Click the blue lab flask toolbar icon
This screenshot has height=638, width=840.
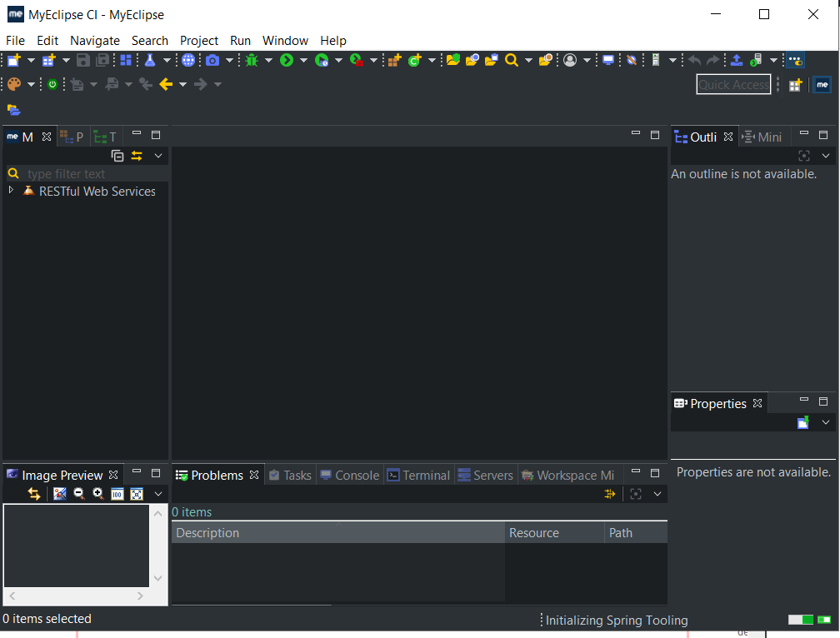pos(150,60)
